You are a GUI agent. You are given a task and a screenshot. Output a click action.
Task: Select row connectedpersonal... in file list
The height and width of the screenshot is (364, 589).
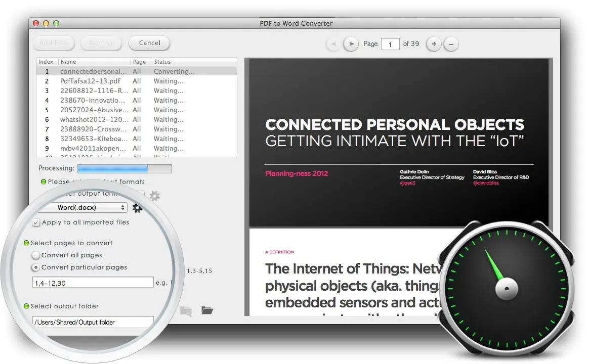137,71
